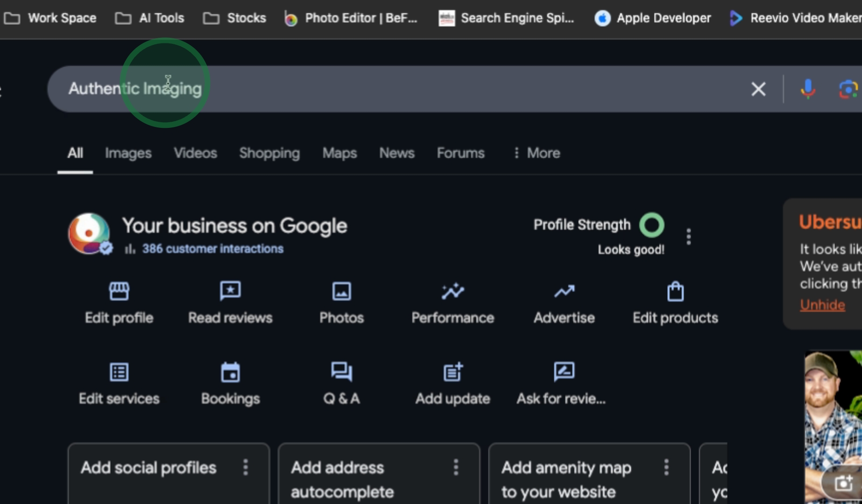
Task: Open the Reevio Video Maker bookmark
Action: [x=796, y=18]
